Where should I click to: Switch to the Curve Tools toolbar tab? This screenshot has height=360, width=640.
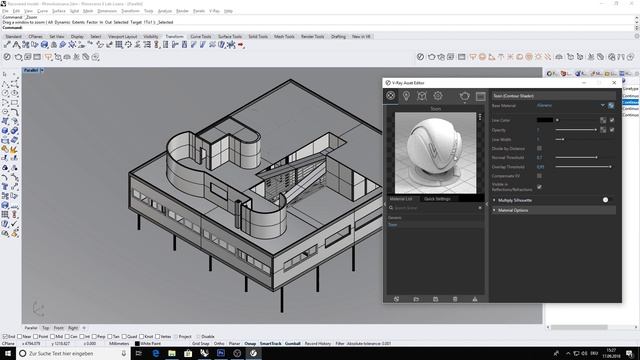[x=201, y=36]
